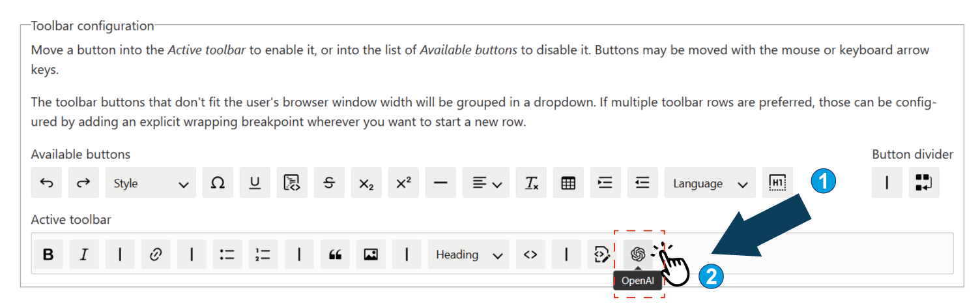Select the Subscript button
Screen dimensions: 980x308
point(366,183)
